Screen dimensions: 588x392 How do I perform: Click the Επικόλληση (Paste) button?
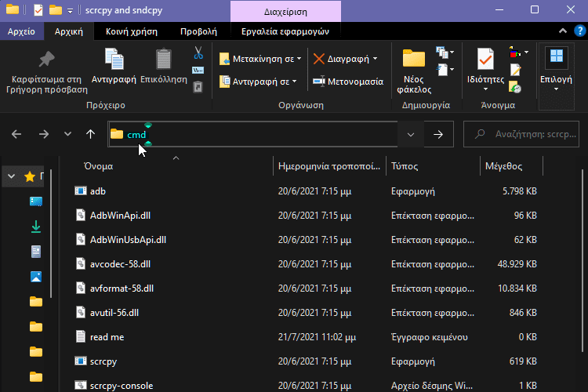[x=164, y=67]
